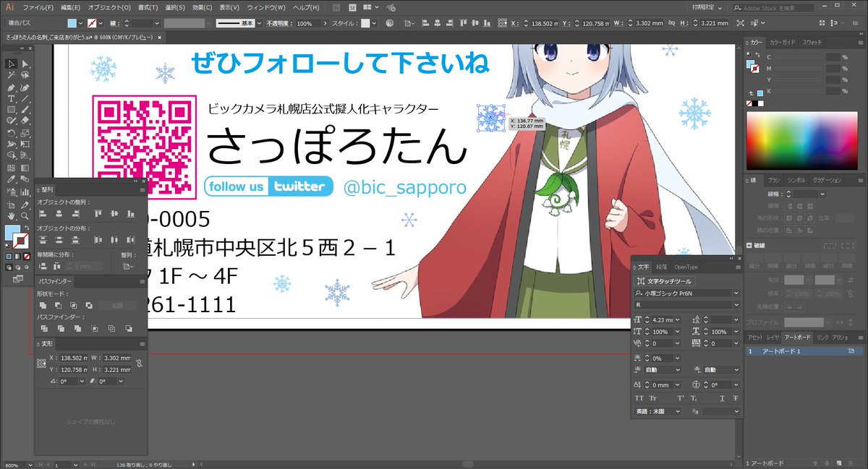Open font family 小塚ゴシック Pr6N dropdown
The image size is (868, 469).
click(736, 293)
